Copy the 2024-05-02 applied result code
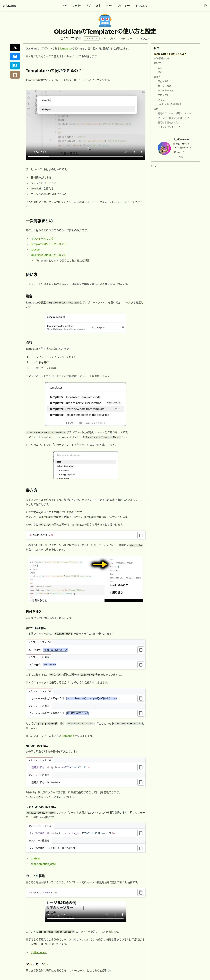Screen dimensions: 210x980 (x=140, y=665)
